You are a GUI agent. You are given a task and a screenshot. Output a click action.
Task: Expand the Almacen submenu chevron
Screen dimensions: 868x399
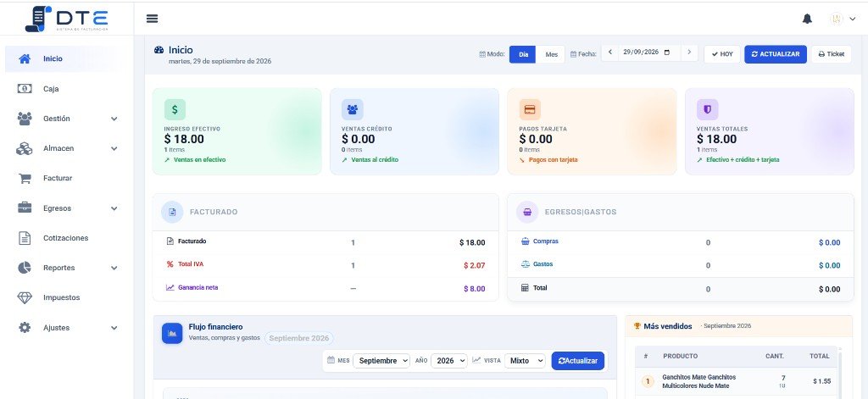click(114, 149)
